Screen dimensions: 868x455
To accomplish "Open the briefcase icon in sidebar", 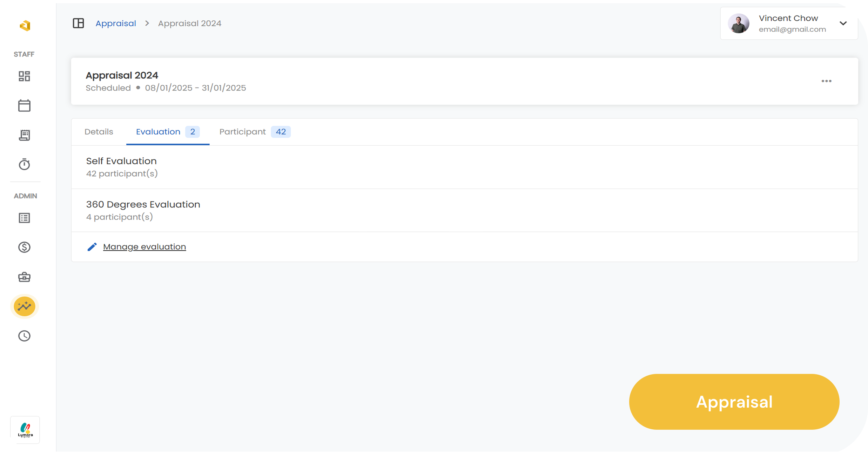I will pos(24,277).
